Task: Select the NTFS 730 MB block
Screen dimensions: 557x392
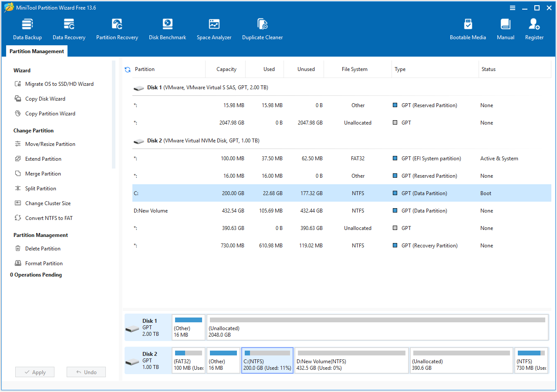Action: (531, 360)
